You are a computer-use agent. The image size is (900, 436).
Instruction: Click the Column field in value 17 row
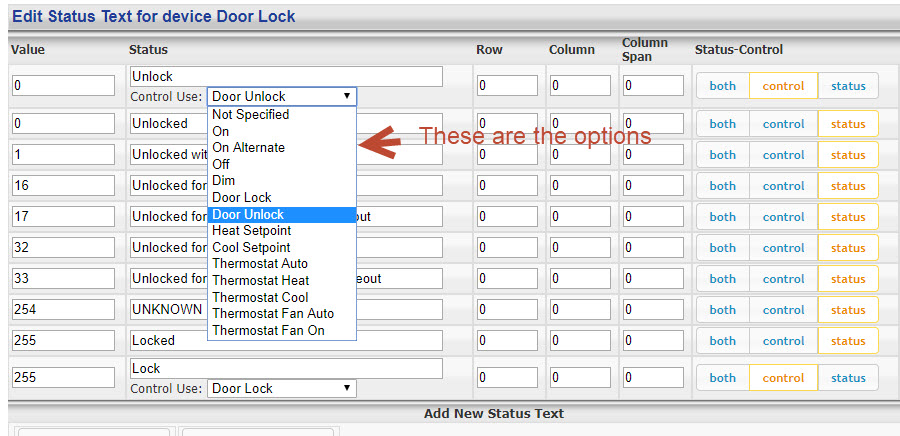tap(580, 217)
